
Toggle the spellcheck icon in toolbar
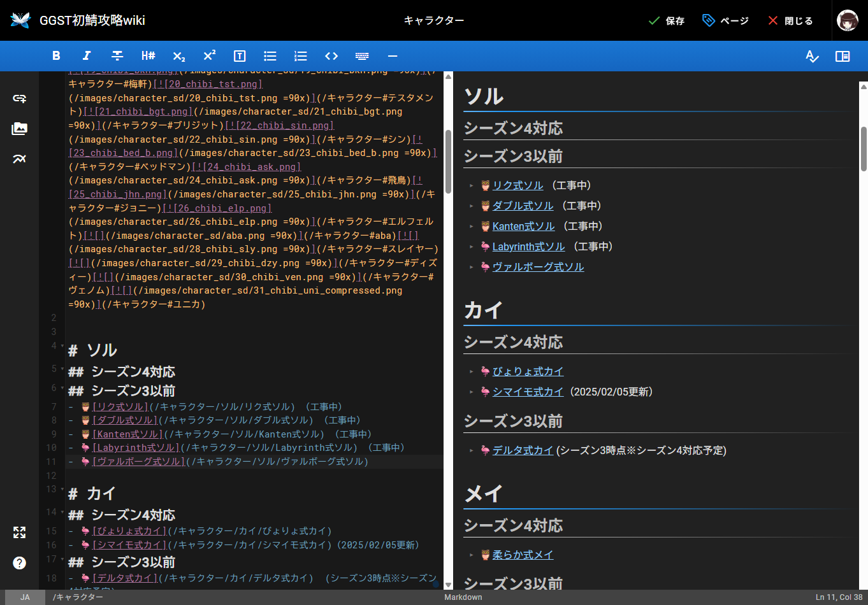812,56
